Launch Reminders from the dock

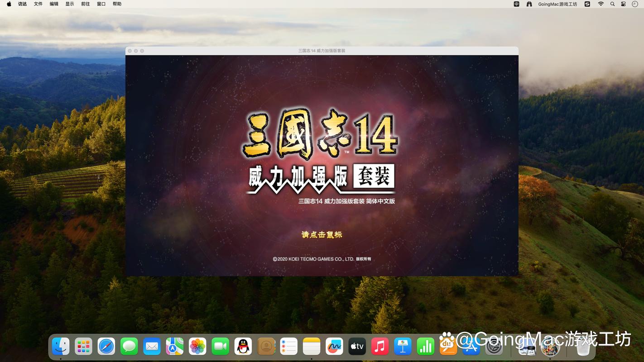click(x=288, y=347)
